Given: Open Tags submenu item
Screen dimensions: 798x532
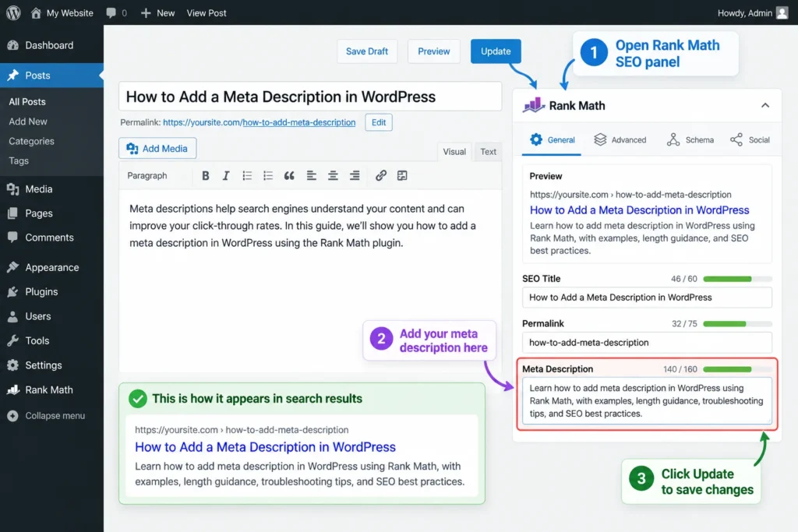Looking at the screenshot, I should [x=19, y=160].
